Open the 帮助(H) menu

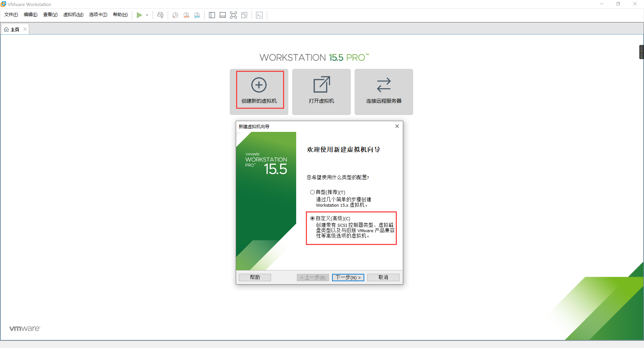click(x=120, y=15)
